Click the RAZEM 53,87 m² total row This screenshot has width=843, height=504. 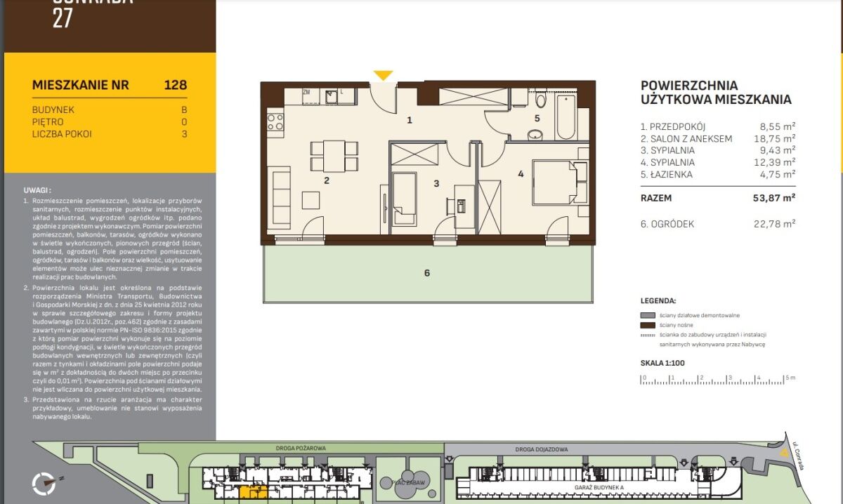point(717,198)
